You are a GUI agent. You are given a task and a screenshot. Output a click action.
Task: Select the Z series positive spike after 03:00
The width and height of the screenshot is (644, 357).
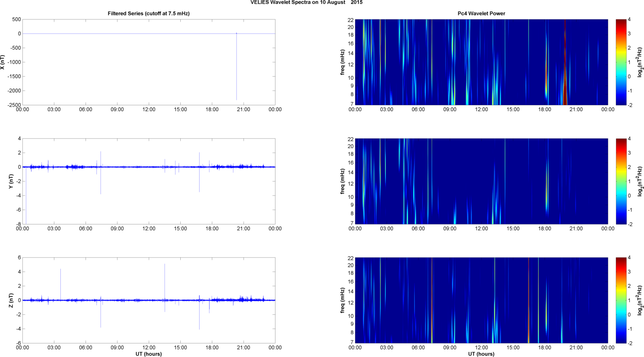coord(60,281)
